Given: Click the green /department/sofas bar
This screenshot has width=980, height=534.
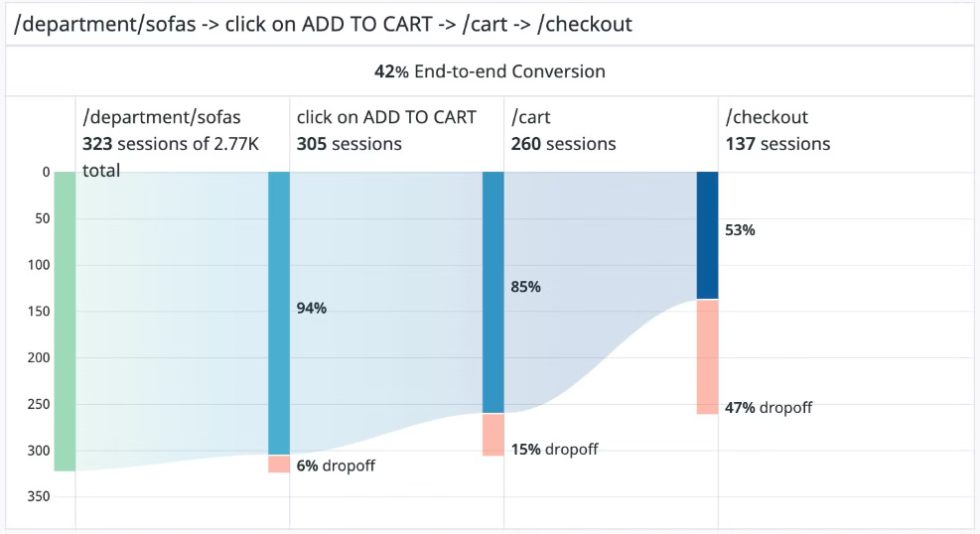Looking at the screenshot, I should (65, 321).
